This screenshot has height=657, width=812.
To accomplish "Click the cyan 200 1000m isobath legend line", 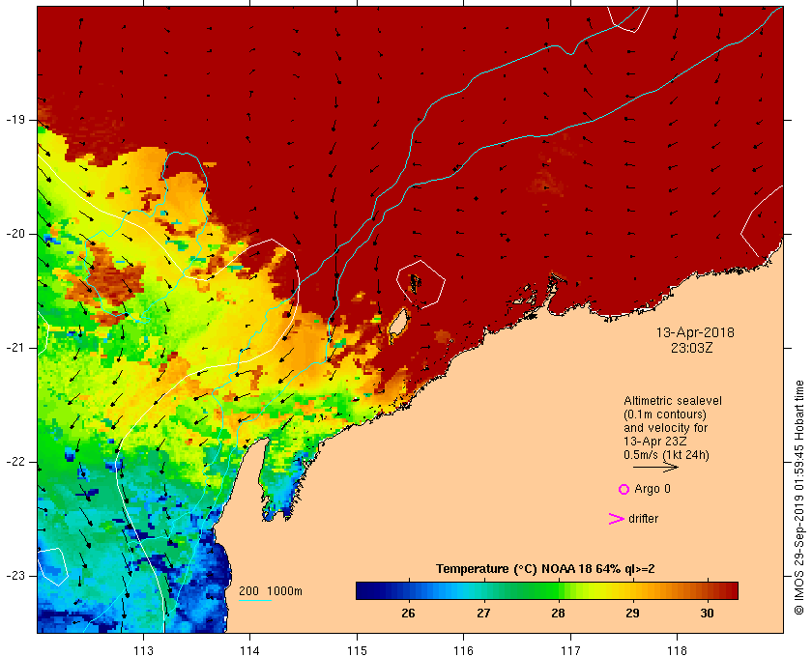I will point(255,601).
